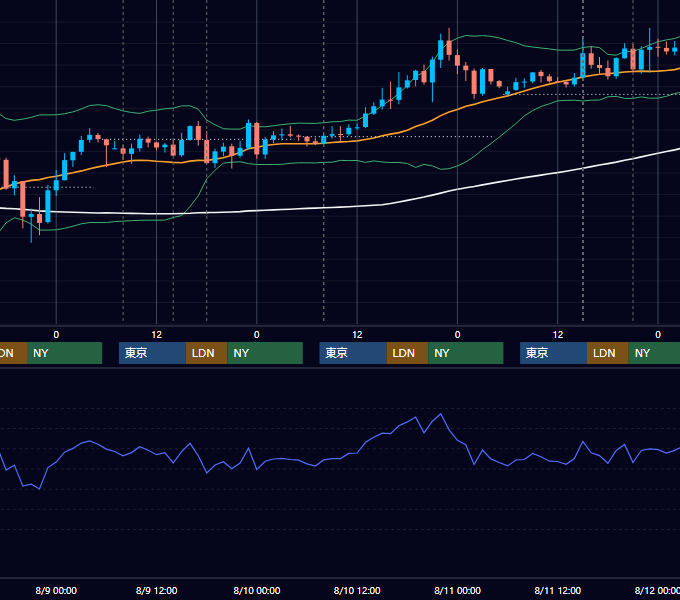Click the 東京 session block for 8/9
Image resolution: width=680 pixels, height=600 pixels.
tap(152, 353)
